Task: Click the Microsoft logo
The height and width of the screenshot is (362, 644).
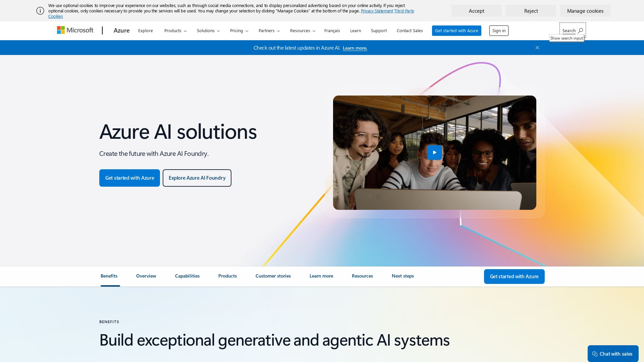Action: click(x=75, y=31)
